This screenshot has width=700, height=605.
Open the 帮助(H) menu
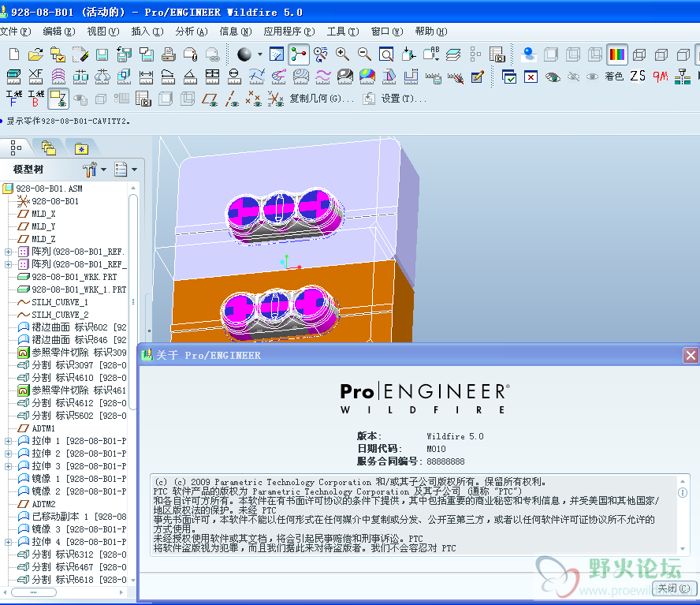pyautogui.click(x=431, y=32)
